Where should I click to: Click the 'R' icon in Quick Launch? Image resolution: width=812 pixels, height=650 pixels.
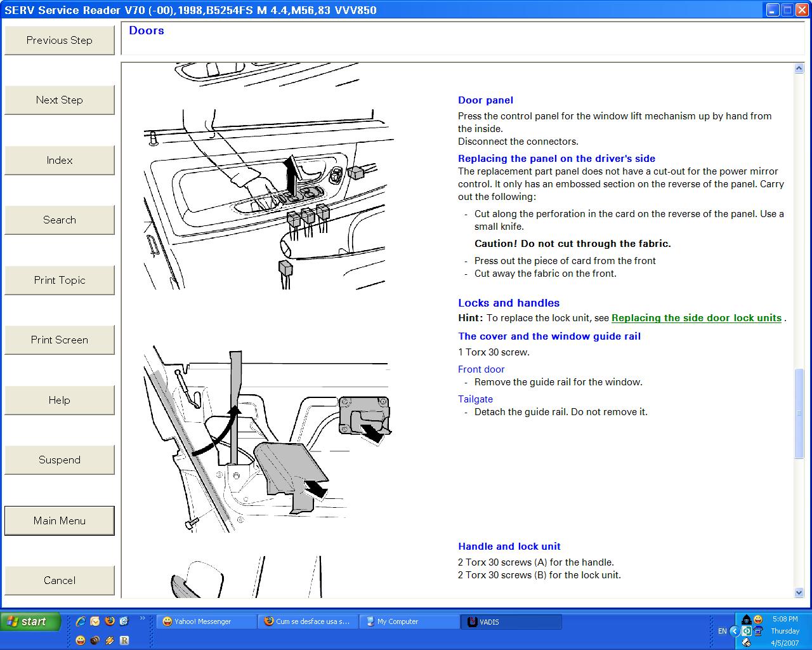[x=124, y=640]
